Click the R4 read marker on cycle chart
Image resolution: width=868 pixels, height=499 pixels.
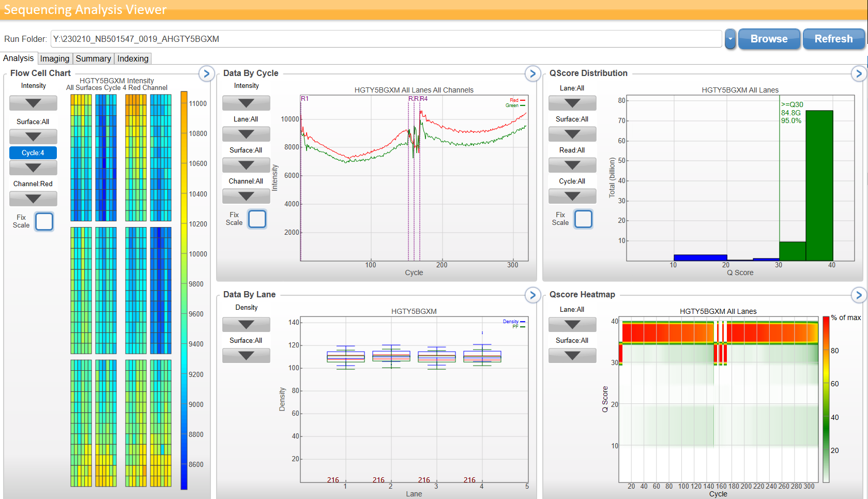coord(424,99)
